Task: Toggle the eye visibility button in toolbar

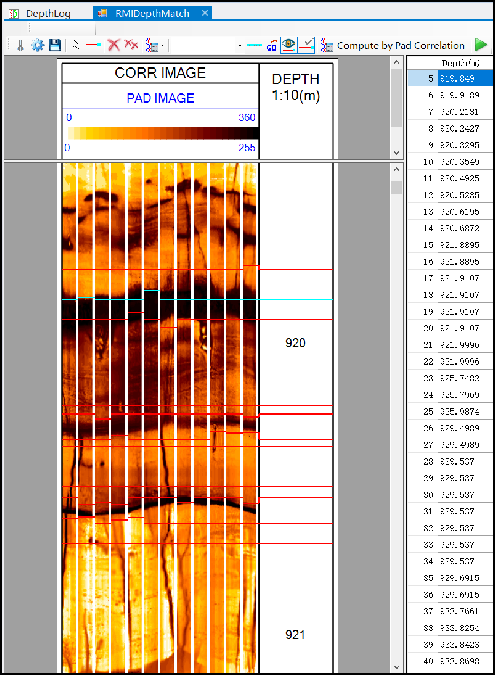Action: click(288, 45)
